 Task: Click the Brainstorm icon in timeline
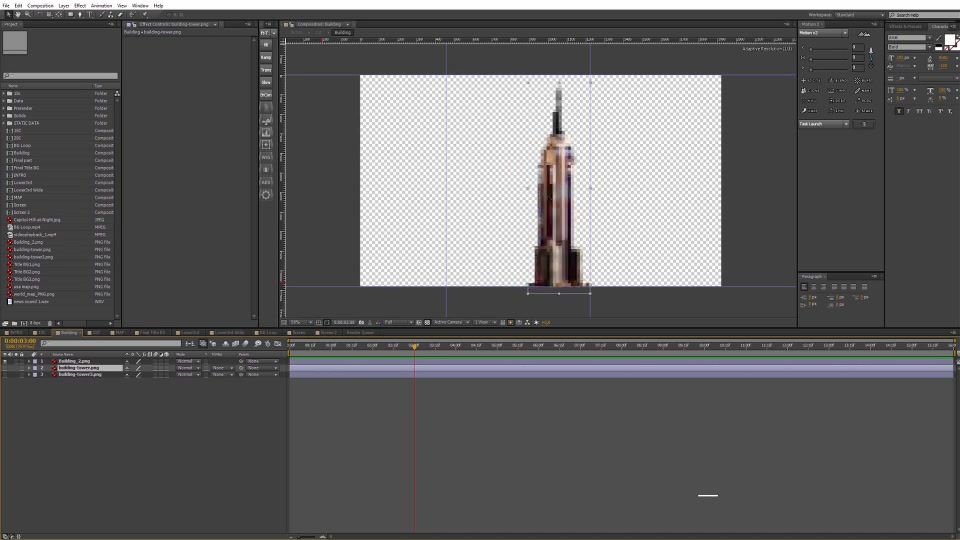(258, 343)
